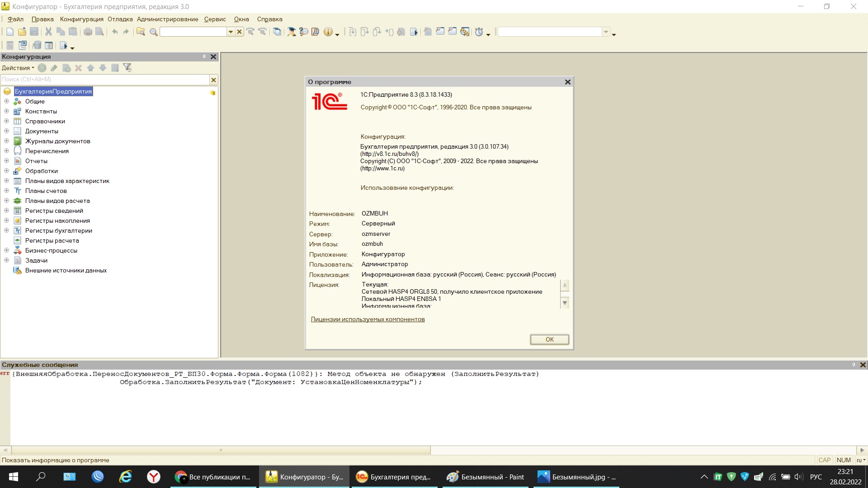Pin the Служебные сообщения panel
The height and width of the screenshot is (488, 868).
[x=854, y=365]
